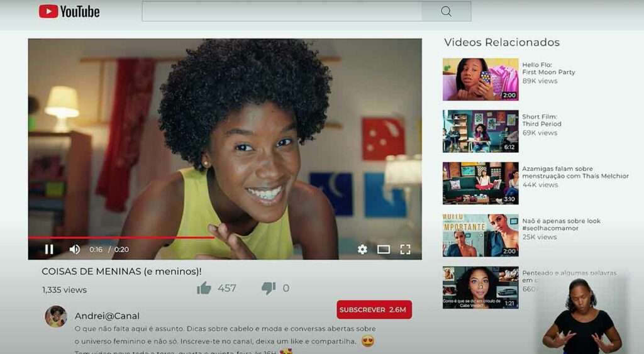Open the Andrei@Canal channel avatar
The height and width of the screenshot is (354, 644).
[56, 316]
